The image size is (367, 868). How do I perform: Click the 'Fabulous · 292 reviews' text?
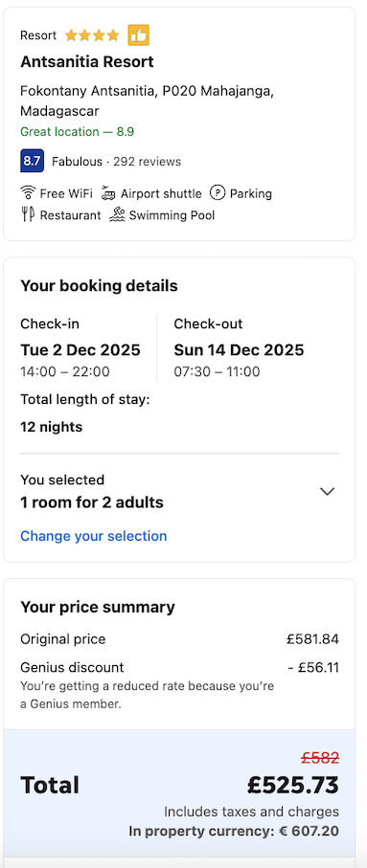coord(116,162)
